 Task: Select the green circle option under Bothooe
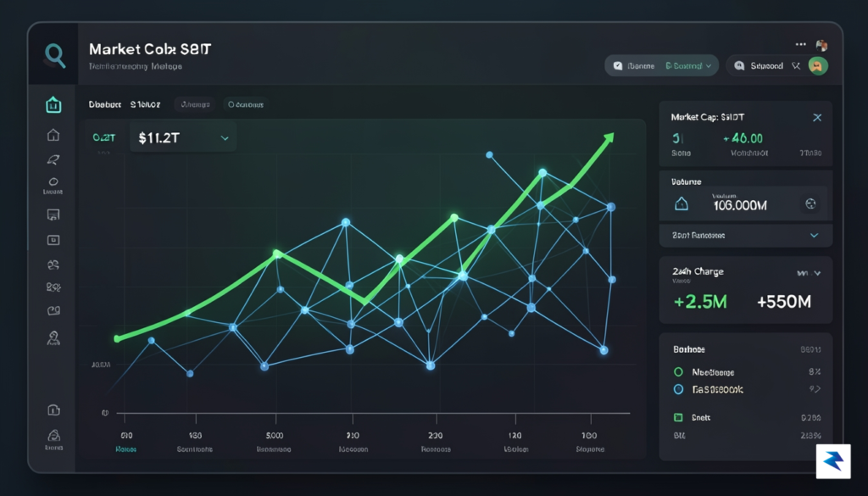coord(678,372)
